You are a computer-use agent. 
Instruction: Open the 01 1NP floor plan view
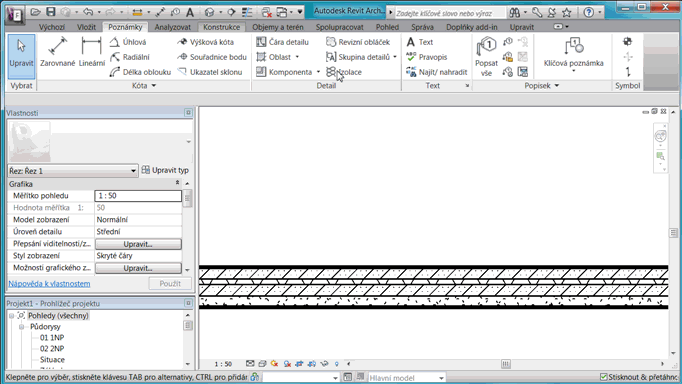coord(52,337)
